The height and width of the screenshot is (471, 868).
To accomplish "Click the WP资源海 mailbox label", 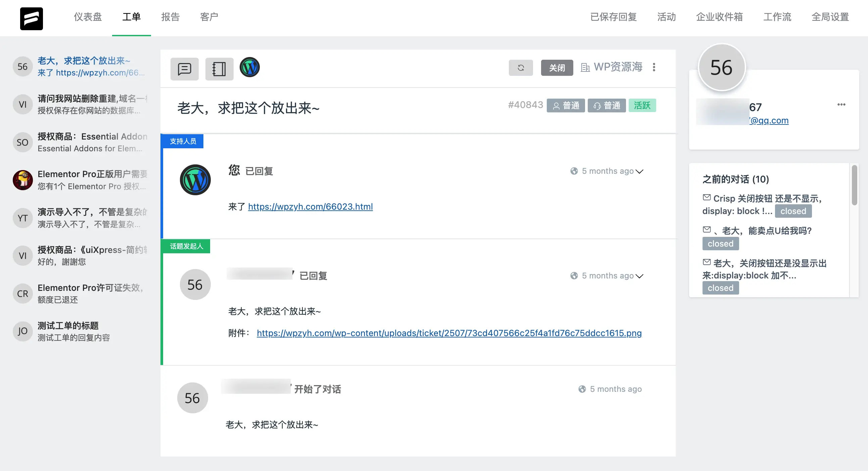I will [618, 67].
